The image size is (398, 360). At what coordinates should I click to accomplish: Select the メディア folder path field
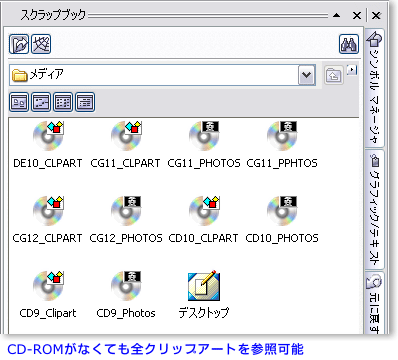(162, 75)
